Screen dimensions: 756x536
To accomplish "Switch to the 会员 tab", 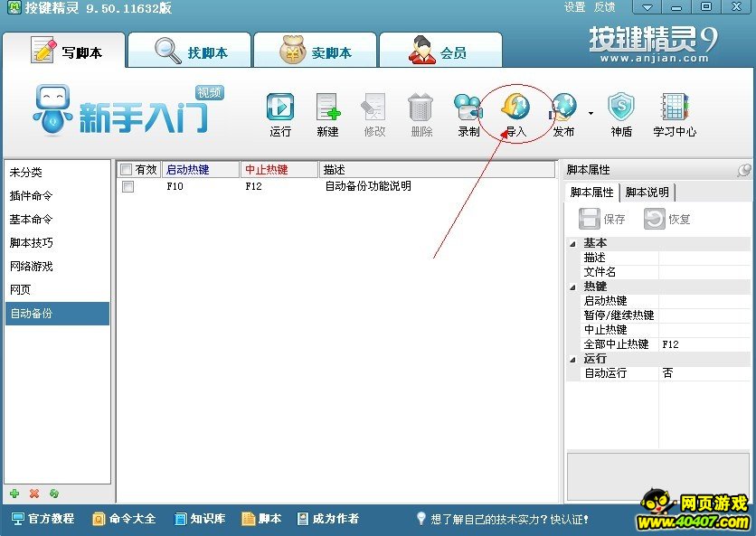I will pos(440,50).
